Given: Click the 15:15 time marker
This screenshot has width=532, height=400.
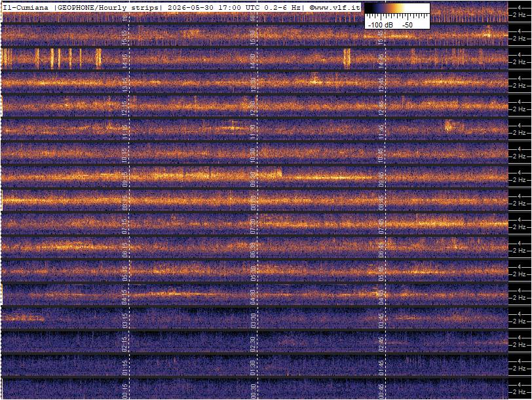Looking at the screenshot, I should (x=125, y=37).
